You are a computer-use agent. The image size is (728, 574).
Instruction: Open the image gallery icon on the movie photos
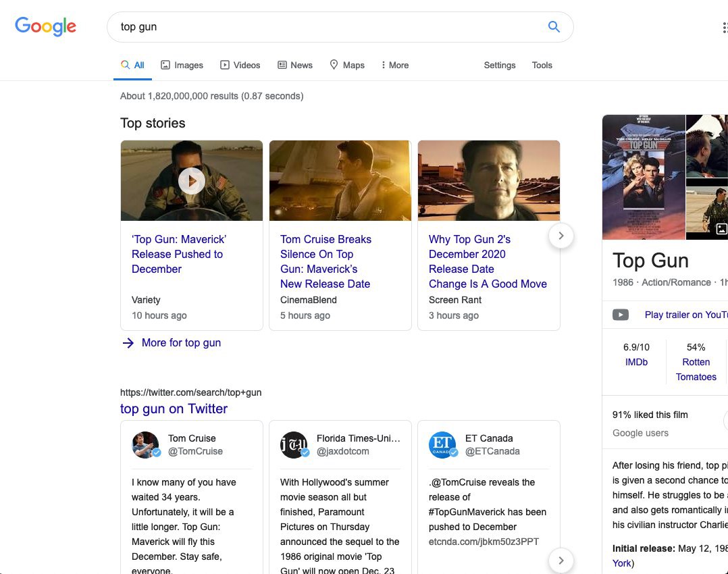721,228
